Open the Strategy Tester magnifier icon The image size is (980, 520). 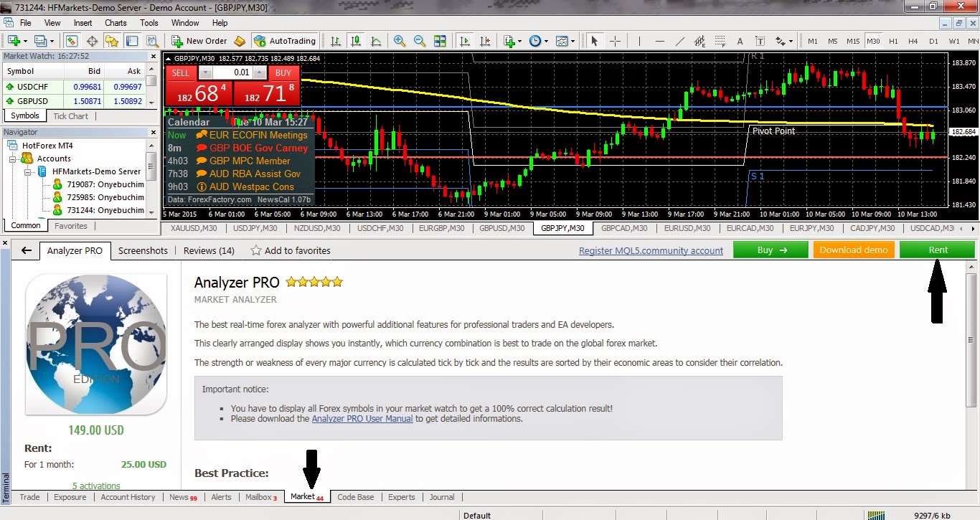point(153,41)
